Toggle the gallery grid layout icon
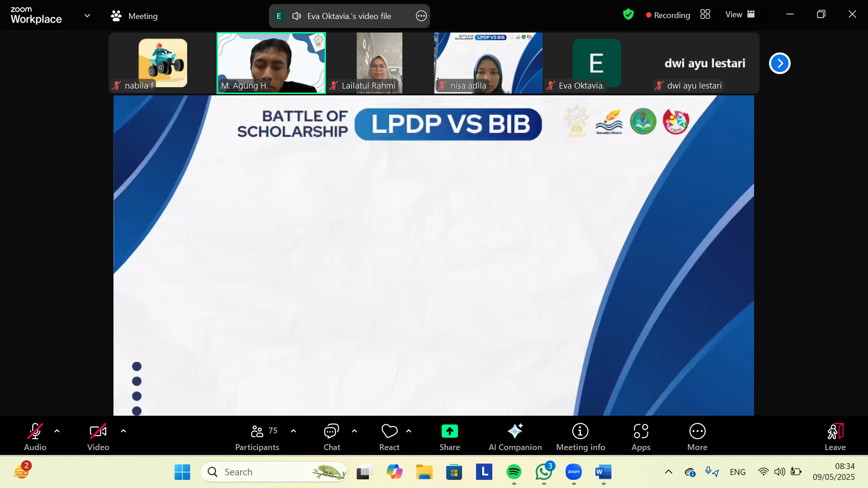 705,14
